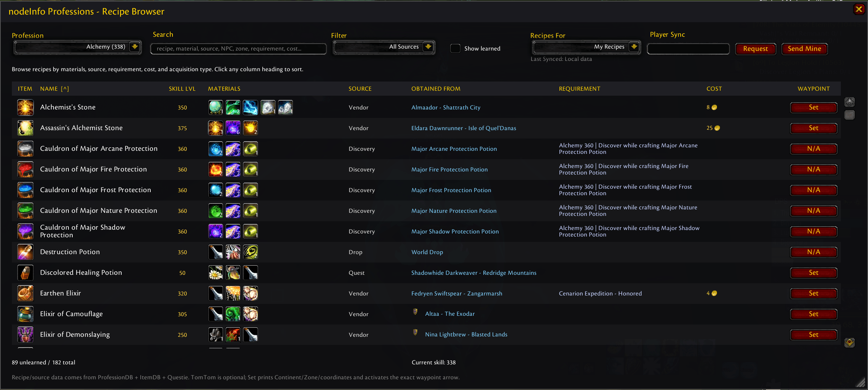Click the N/A button for Destruction Potion
The height and width of the screenshot is (390, 868).
point(814,252)
